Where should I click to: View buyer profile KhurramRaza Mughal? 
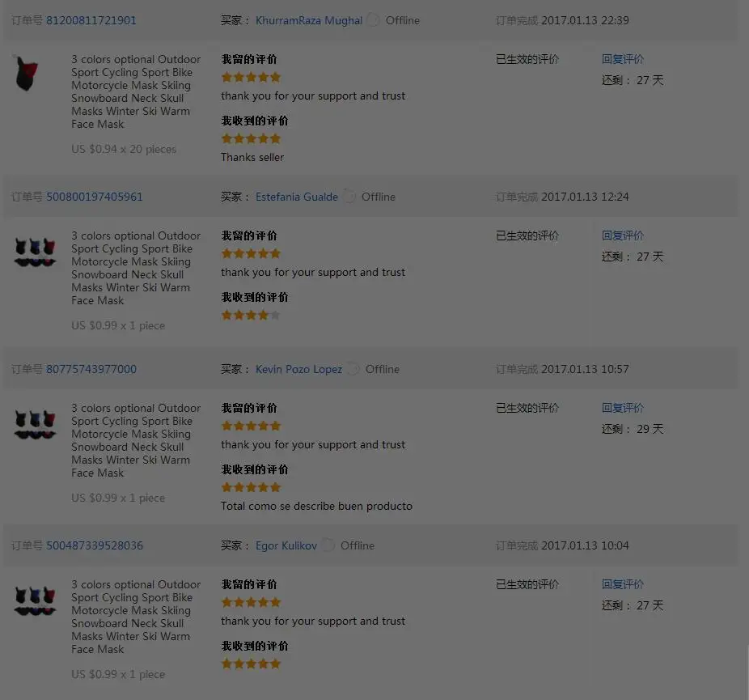pos(309,20)
